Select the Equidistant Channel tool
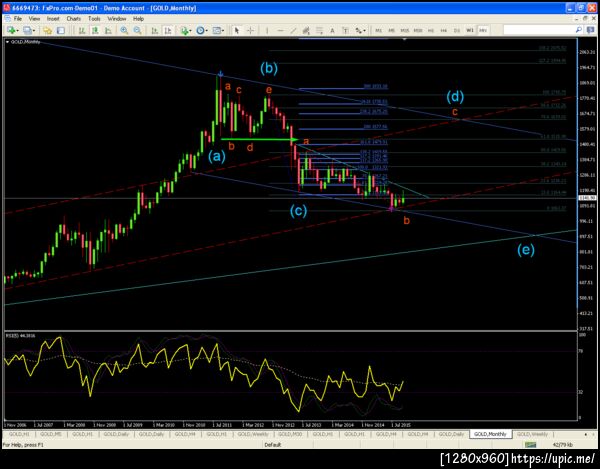 pos(306,30)
